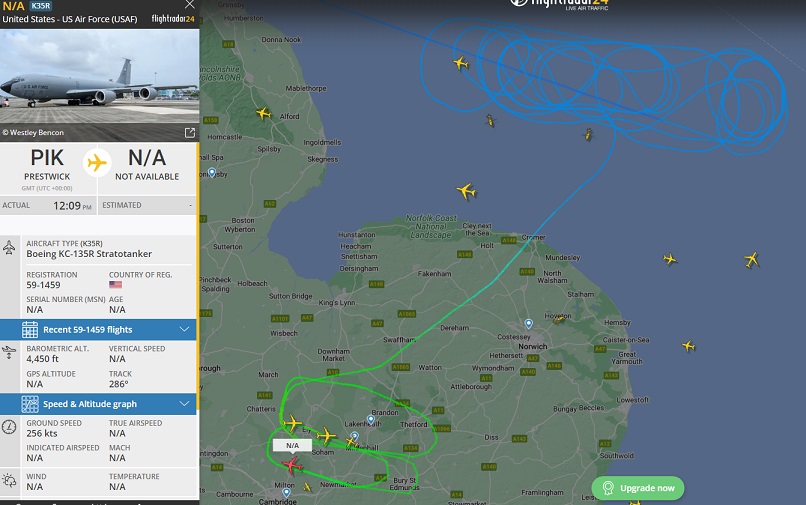Click airport pin near Lakenheath
Viewport: 806px width, 505px height.
click(371, 420)
